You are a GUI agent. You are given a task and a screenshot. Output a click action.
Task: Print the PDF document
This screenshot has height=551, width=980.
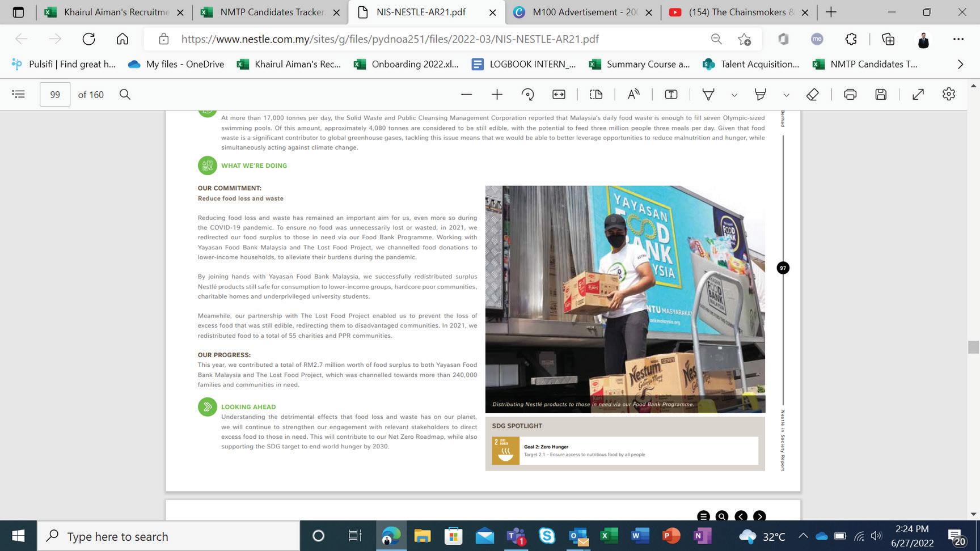click(x=850, y=94)
